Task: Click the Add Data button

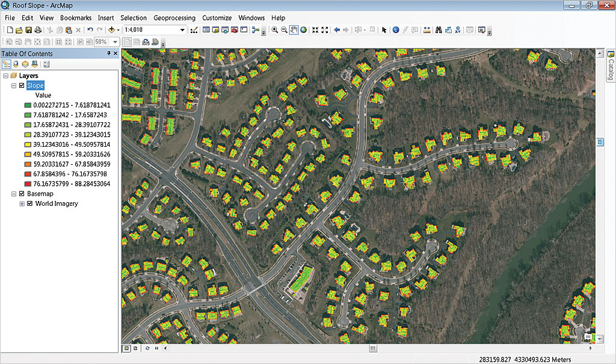Action: pos(112,30)
